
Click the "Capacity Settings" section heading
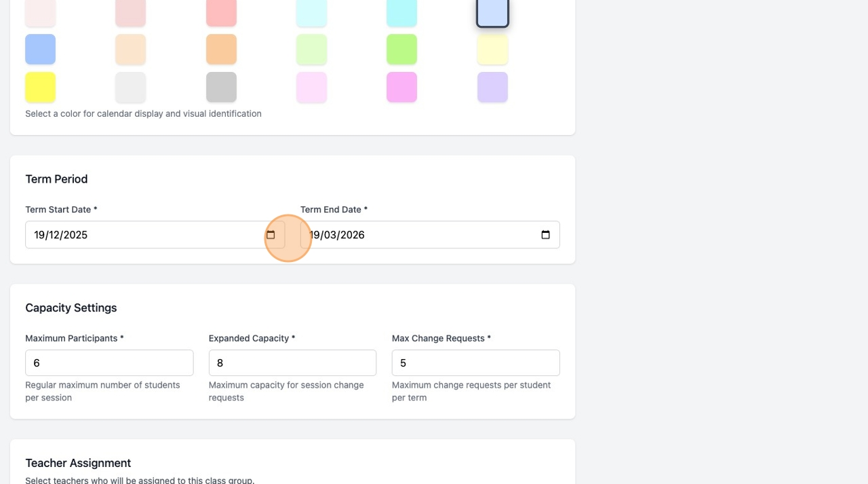pyautogui.click(x=71, y=308)
